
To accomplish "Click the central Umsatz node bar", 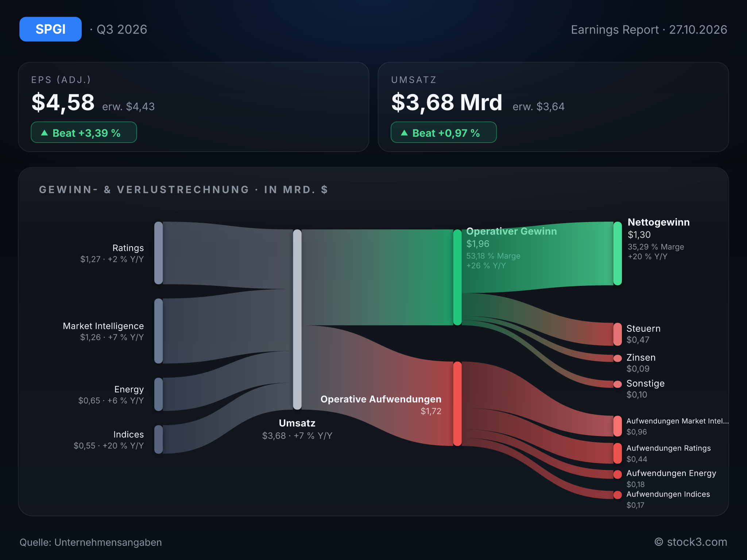I will [x=297, y=319].
